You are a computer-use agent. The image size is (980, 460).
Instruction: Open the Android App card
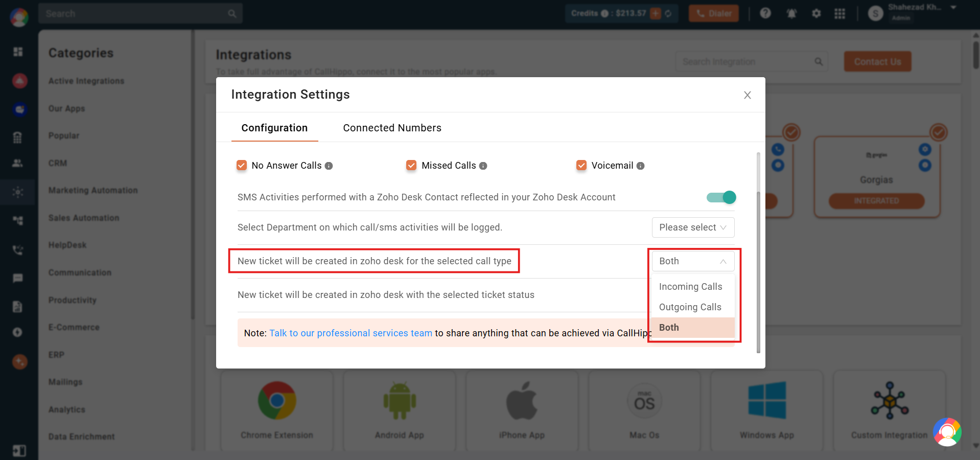tap(400, 410)
